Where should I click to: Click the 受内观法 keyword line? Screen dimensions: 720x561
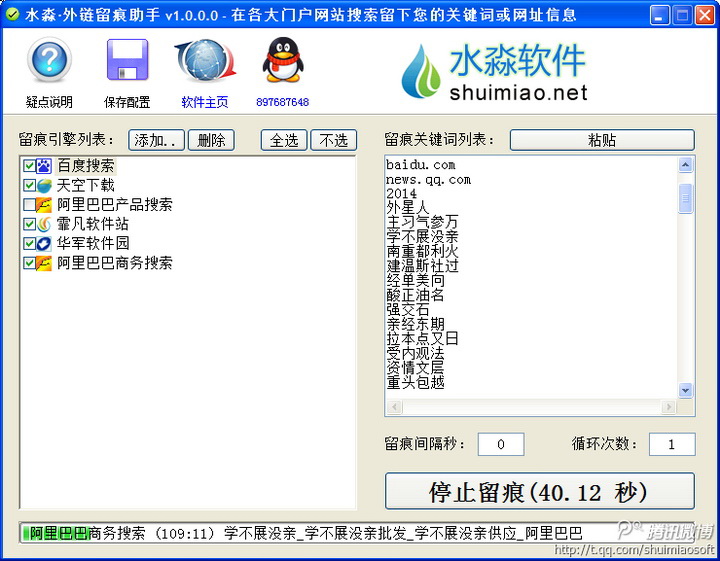(x=415, y=353)
